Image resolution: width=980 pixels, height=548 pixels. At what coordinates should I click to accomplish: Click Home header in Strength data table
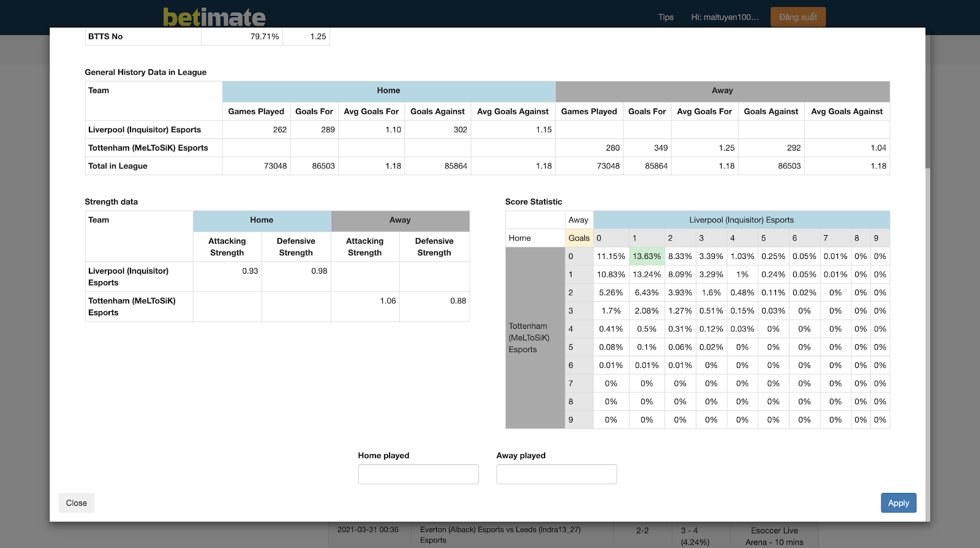(x=262, y=220)
